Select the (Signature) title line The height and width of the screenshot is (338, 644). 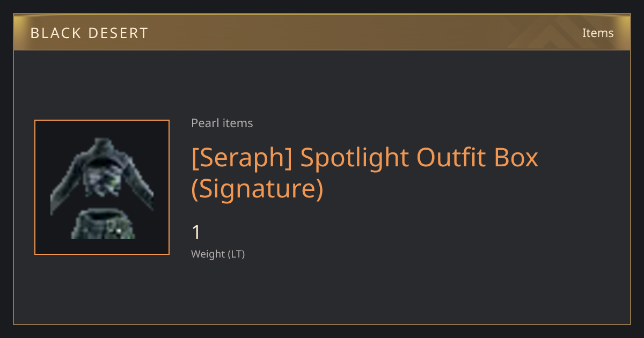tap(258, 189)
